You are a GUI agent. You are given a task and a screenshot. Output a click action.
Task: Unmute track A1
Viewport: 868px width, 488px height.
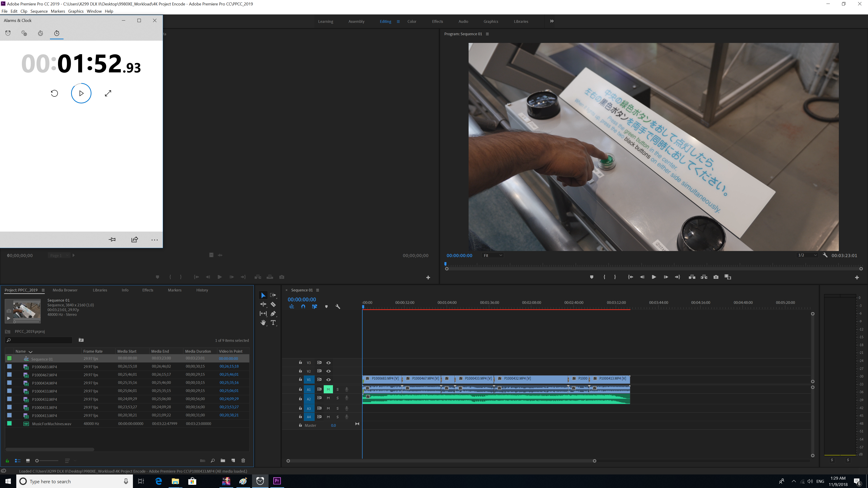328,389
